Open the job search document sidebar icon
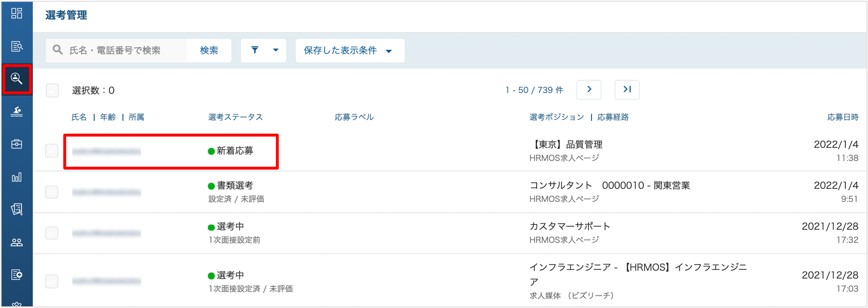This screenshot has height=308, width=868. coord(17,46)
